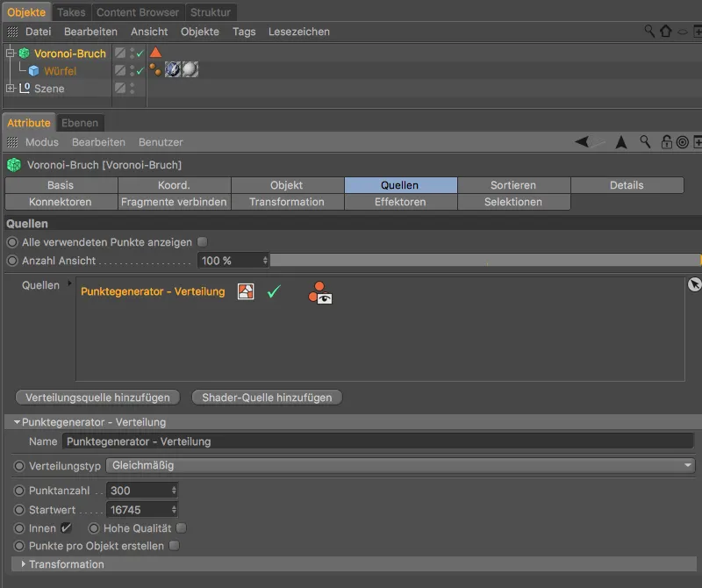Click the Name input field

point(378,441)
